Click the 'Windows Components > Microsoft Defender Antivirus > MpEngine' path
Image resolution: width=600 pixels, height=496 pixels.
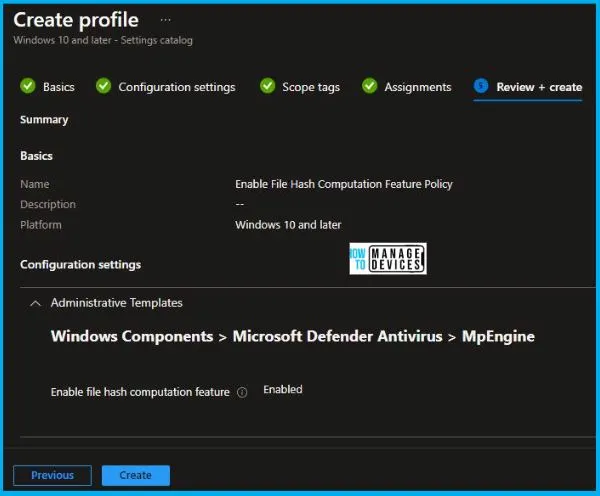tap(293, 337)
